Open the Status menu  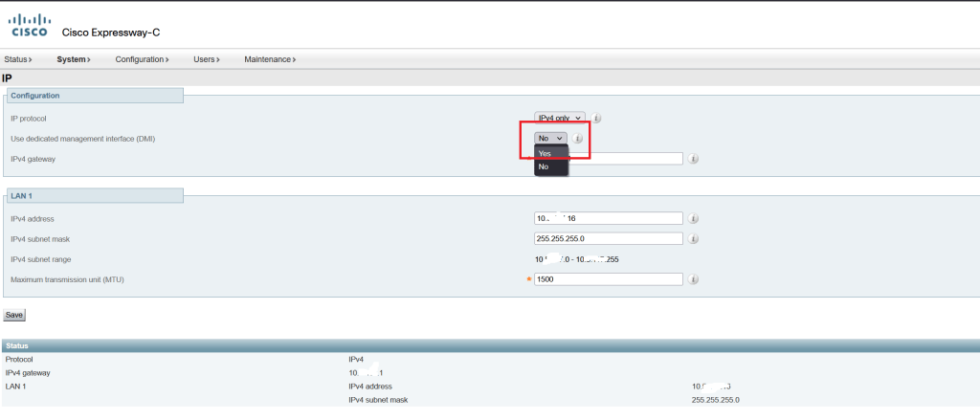[18, 59]
